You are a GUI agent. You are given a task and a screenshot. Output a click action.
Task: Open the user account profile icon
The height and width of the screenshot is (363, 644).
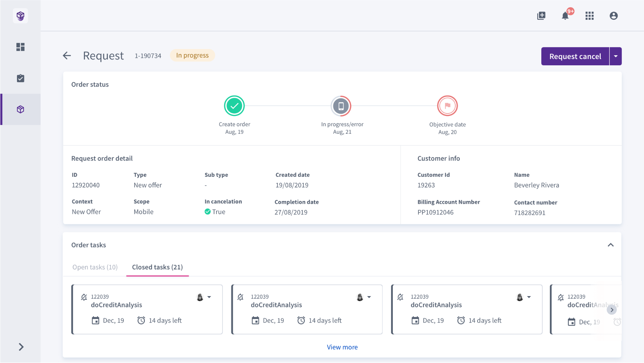(x=614, y=16)
